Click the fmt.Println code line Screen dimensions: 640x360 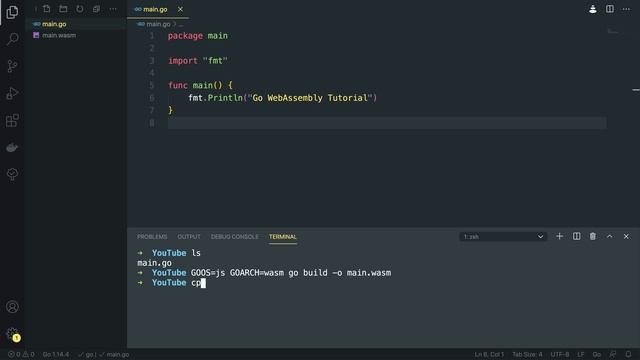coord(282,98)
